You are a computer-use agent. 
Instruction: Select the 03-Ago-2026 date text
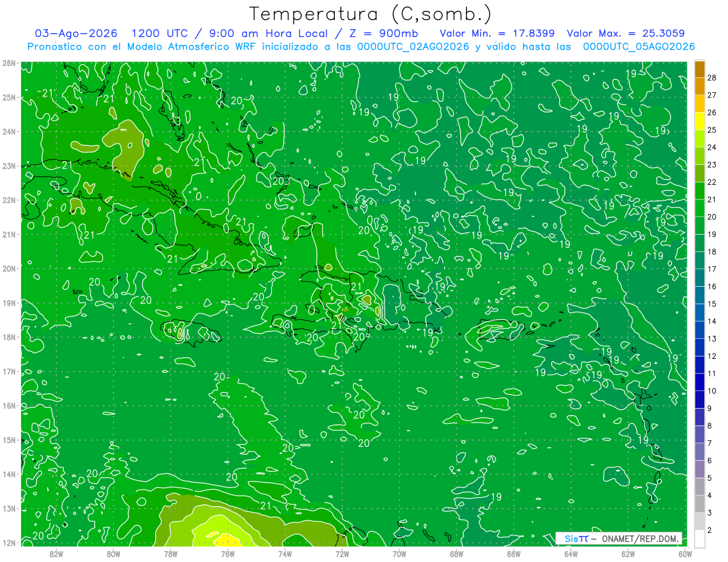[76, 33]
